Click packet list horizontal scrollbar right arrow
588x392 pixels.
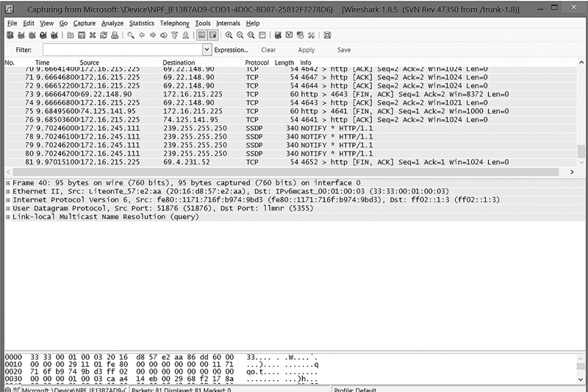pyautogui.click(x=572, y=172)
